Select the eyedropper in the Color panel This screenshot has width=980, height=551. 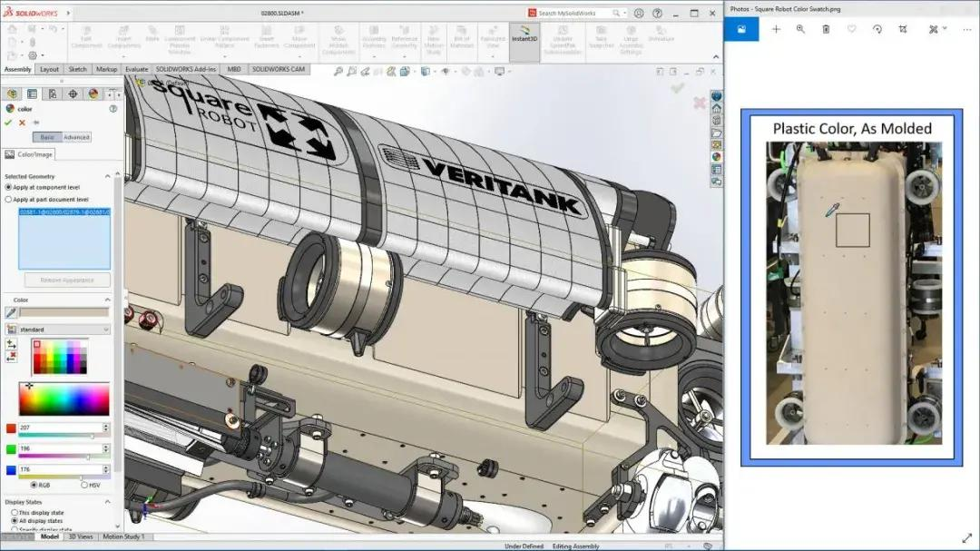[11, 310]
